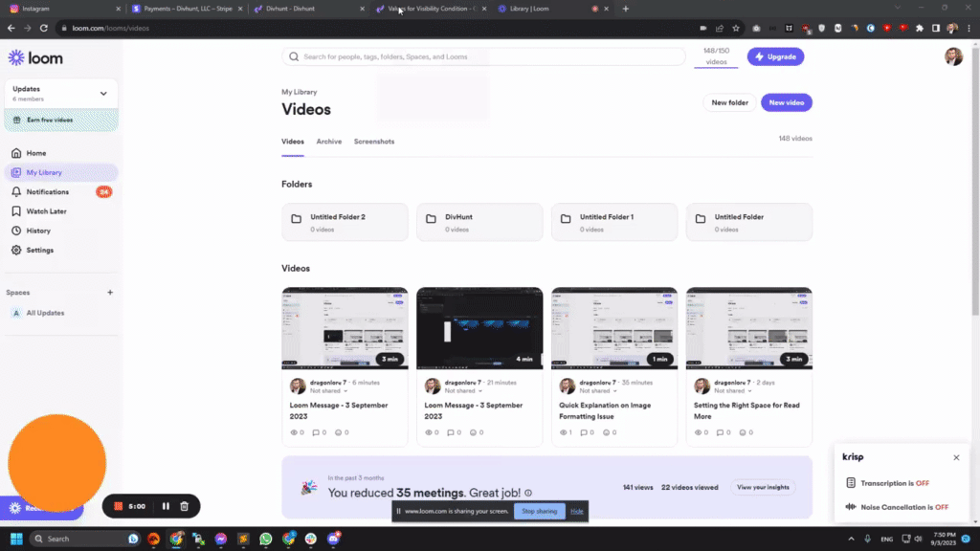Click Stop sharing button
The width and height of the screenshot is (980, 551).
[539, 511]
